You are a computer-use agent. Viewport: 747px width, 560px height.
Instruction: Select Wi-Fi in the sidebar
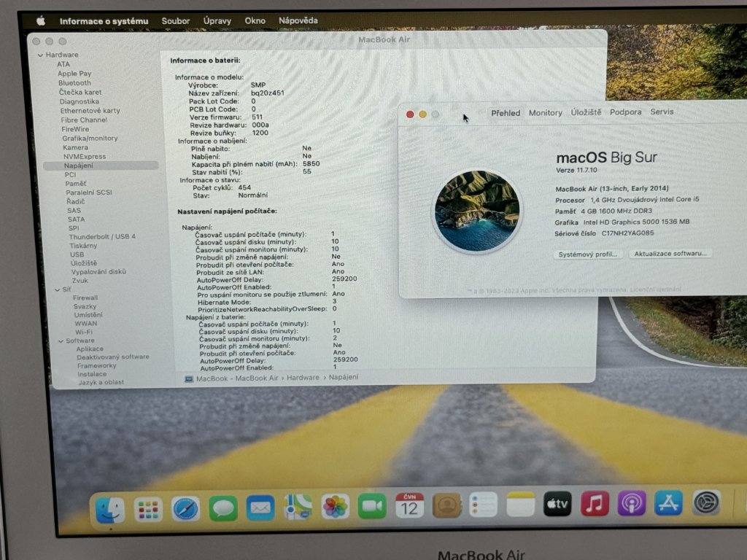[x=84, y=332]
